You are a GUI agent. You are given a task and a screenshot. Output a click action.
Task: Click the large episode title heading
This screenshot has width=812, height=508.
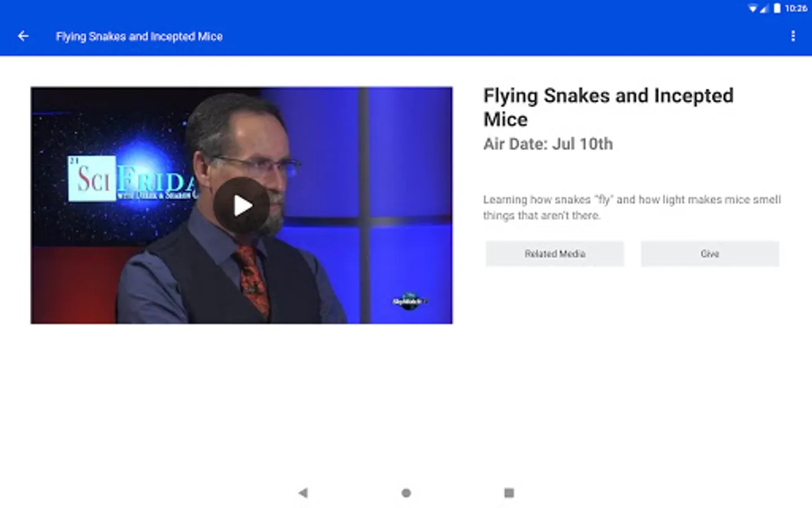pyautogui.click(x=608, y=107)
